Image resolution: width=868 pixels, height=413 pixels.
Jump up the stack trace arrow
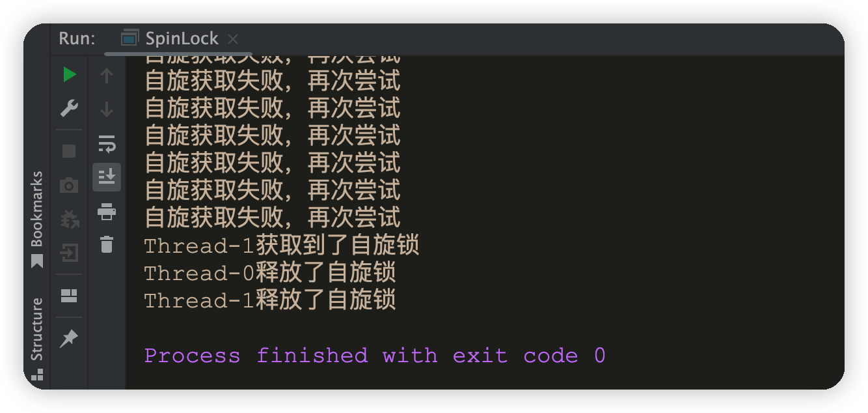[107, 76]
